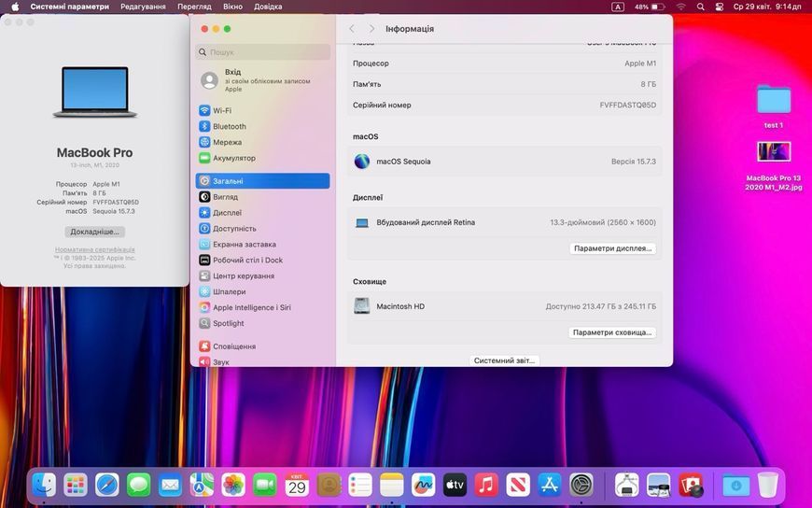
Task: Open the Довідка help menu
Action: [x=268, y=7]
